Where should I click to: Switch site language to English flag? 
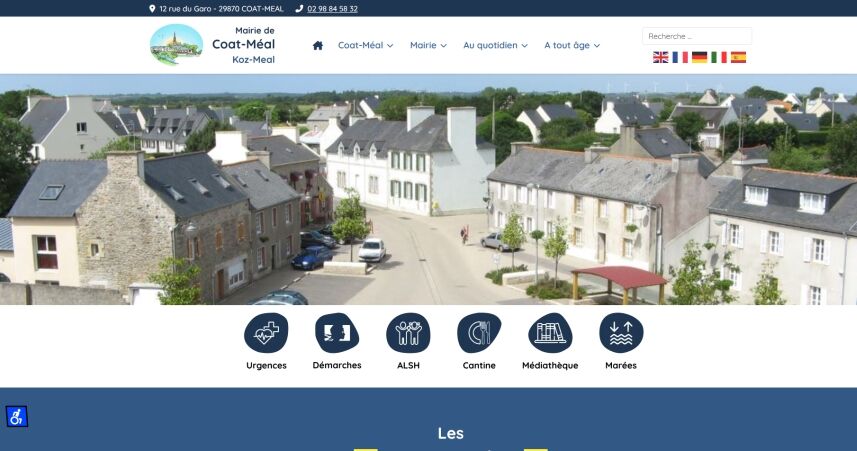[660, 57]
